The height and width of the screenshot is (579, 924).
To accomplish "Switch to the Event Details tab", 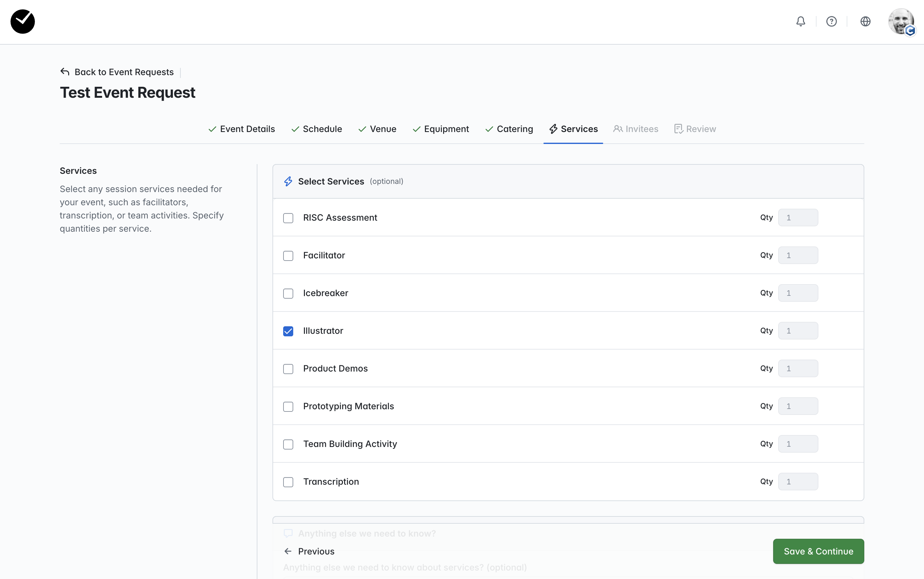I will coord(241,129).
